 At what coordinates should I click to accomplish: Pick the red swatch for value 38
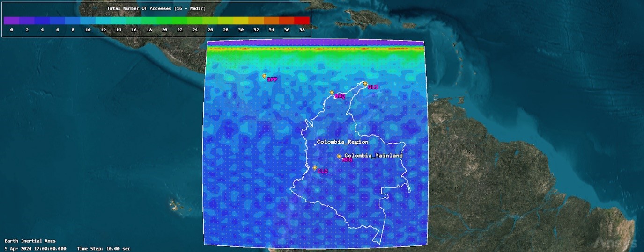click(302, 21)
